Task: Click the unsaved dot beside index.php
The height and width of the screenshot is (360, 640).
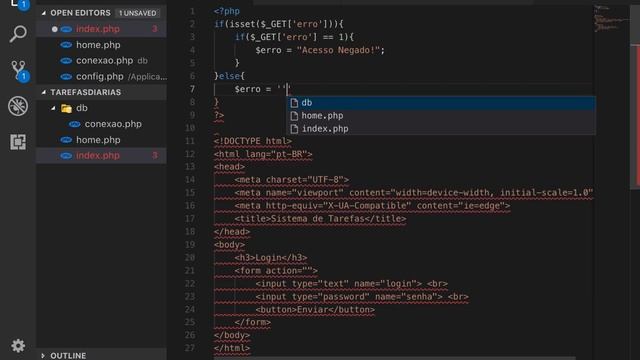Action: pyautogui.click(x=54, y=29)
